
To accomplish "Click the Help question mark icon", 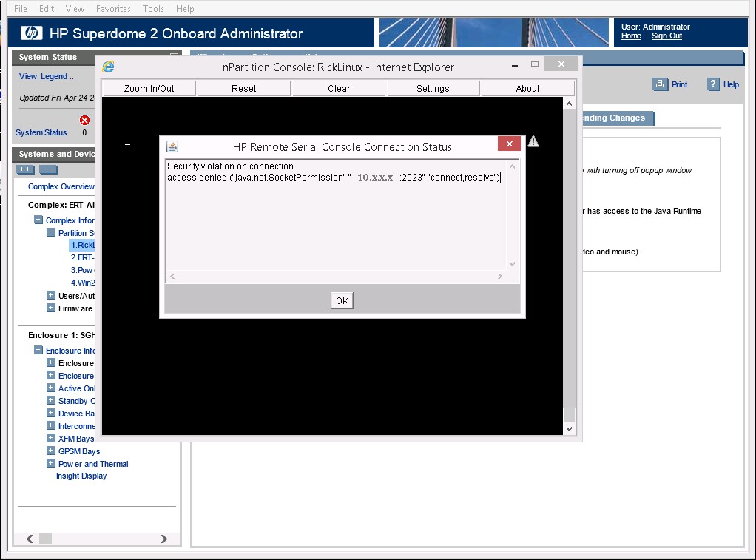I will click(714, 84).
